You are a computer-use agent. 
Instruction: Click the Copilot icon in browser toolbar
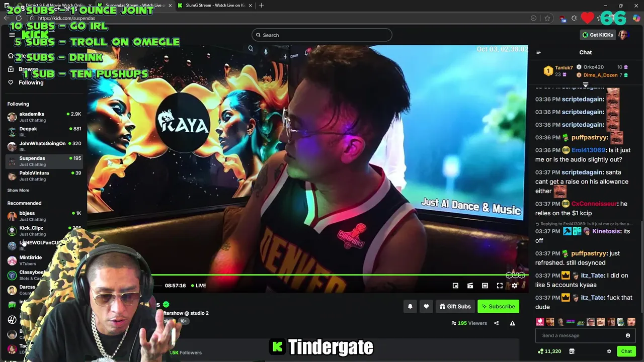[636, 18]
